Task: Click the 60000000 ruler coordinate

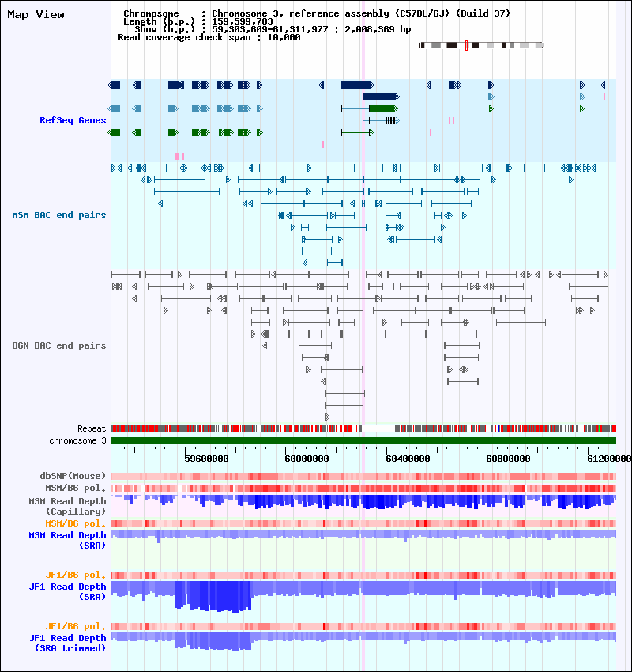Action: (307, 459)
